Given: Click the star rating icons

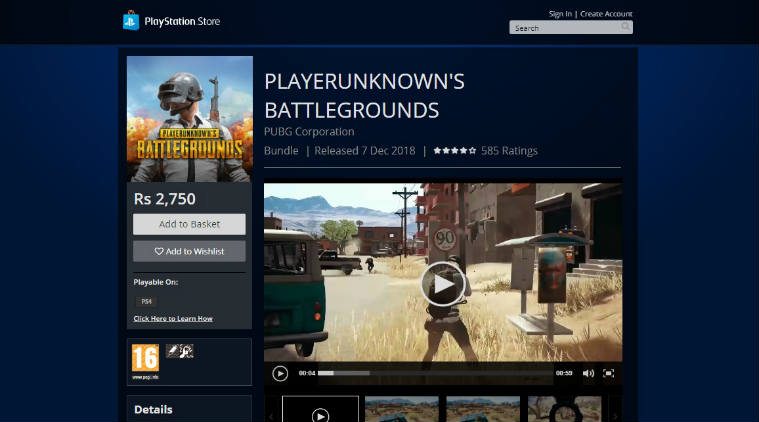Looking at the screenshot, I should click(x=454, y=151).
